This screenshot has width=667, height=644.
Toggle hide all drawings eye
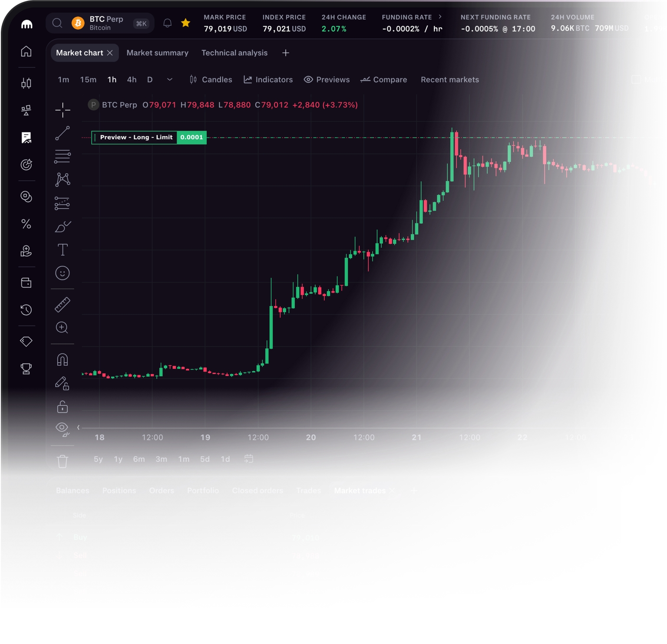pyautogui.click(x=63, y=429)
